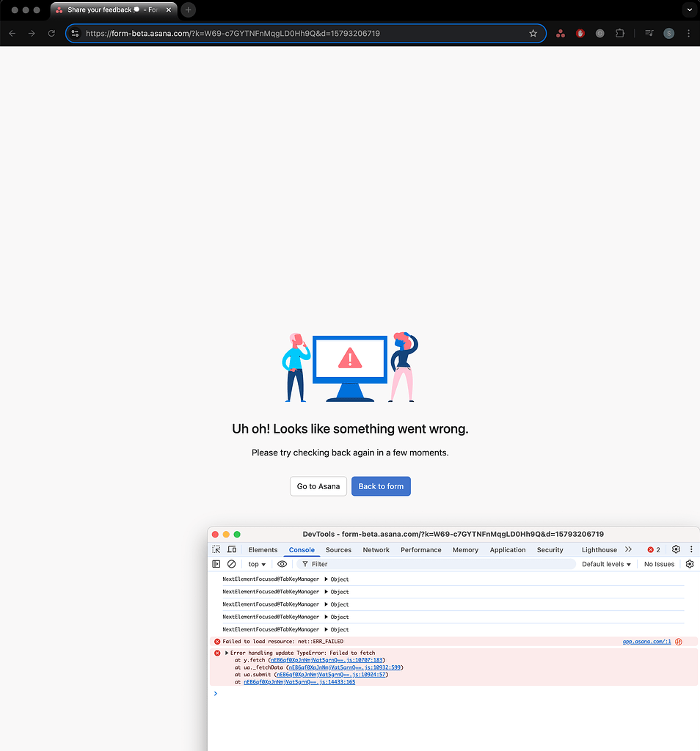
Task: Switch to the Elements tab
Action: point(262,549)
